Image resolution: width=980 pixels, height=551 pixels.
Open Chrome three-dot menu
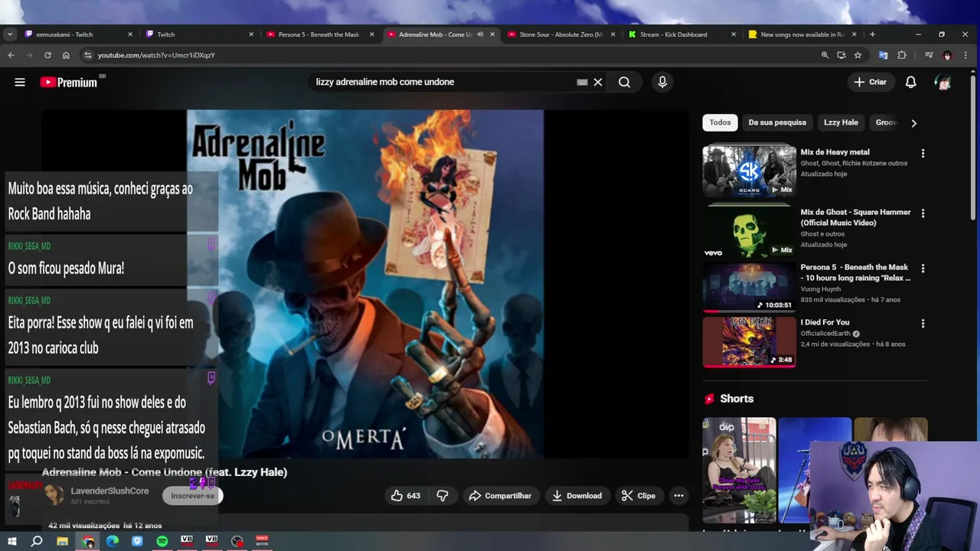click(965, 55)
